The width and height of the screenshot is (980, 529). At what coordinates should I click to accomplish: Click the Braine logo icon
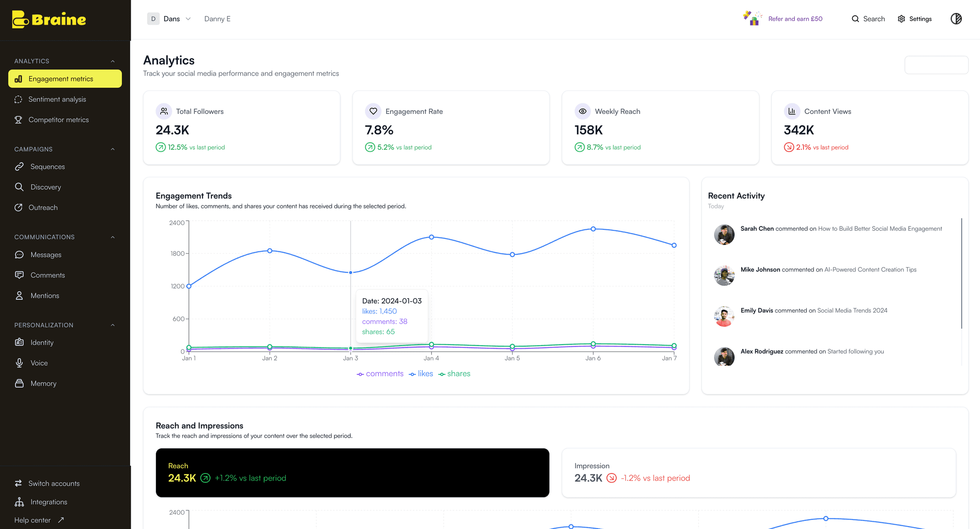21,20
